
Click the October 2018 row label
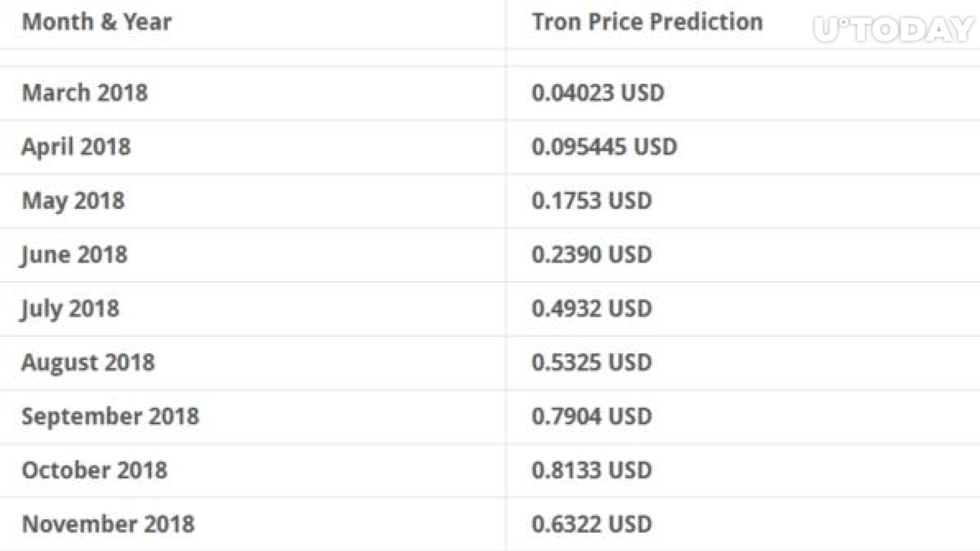click(x=94, y=470)
